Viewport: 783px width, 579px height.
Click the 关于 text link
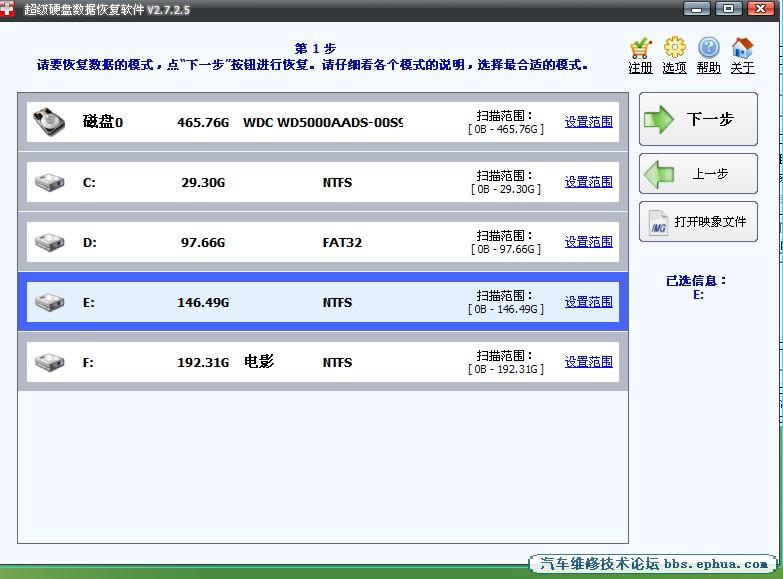(743, 67)
